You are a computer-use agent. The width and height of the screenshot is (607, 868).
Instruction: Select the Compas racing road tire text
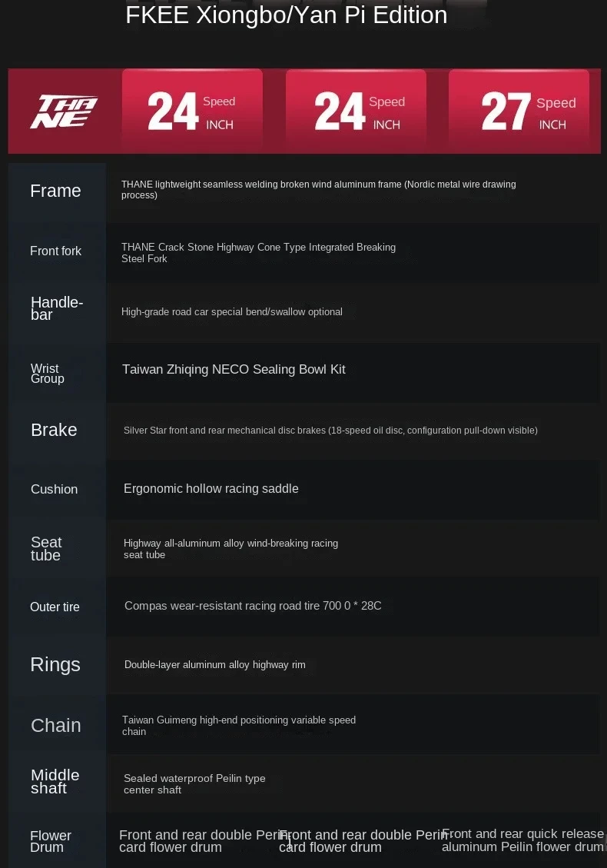253,606
